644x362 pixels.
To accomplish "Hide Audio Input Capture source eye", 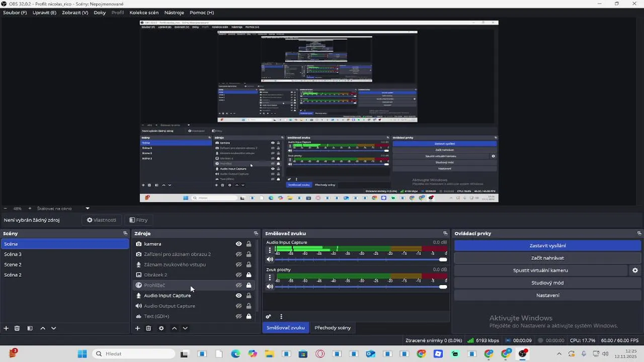I will pyautogui.click(x=239, y=296).
